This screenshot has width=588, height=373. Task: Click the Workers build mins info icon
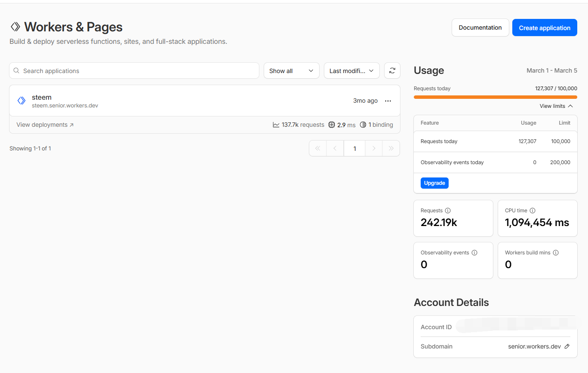pyautogui.click(x=556, y=253)
